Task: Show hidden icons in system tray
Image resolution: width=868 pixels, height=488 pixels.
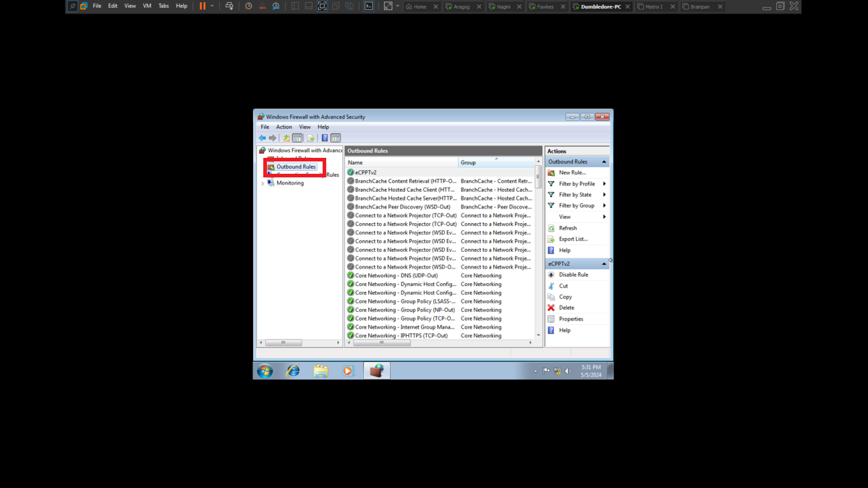Action: click(x=535, y=371)
